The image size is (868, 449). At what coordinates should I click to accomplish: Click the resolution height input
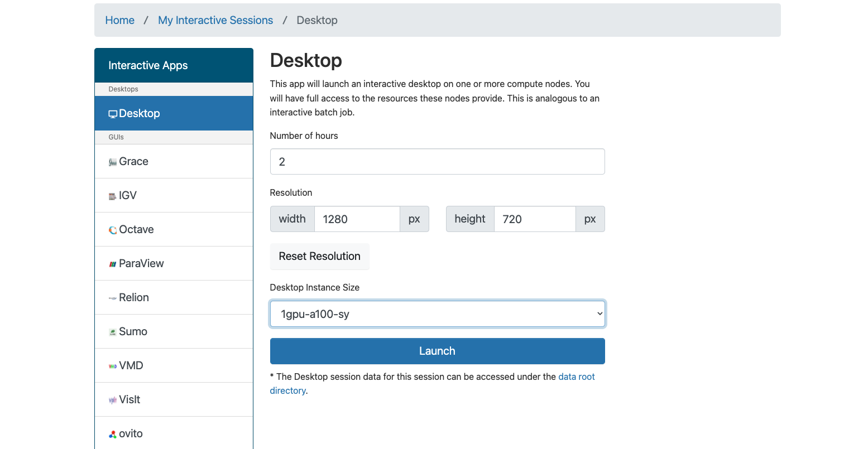(535, 219)
